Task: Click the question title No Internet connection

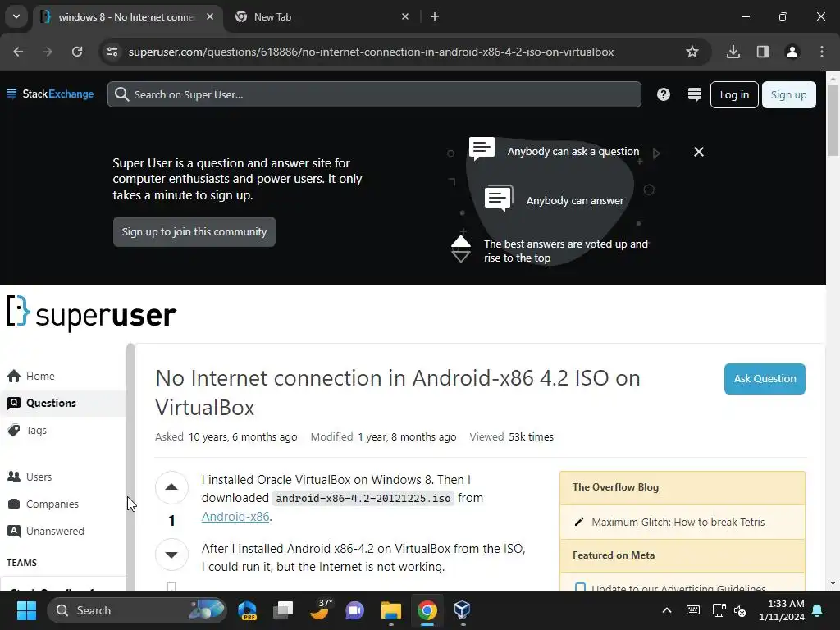Action: [x=398, y=393]
